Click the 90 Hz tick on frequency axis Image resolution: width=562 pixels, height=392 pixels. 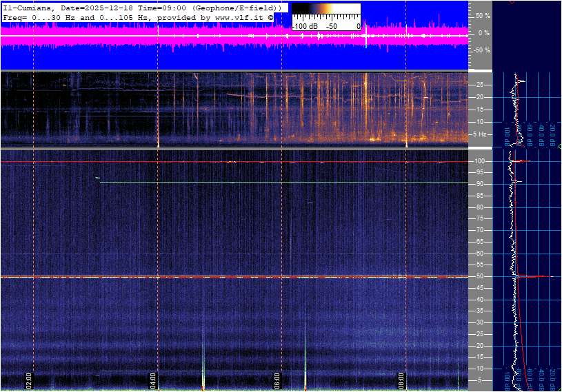[x=479, y=184]
